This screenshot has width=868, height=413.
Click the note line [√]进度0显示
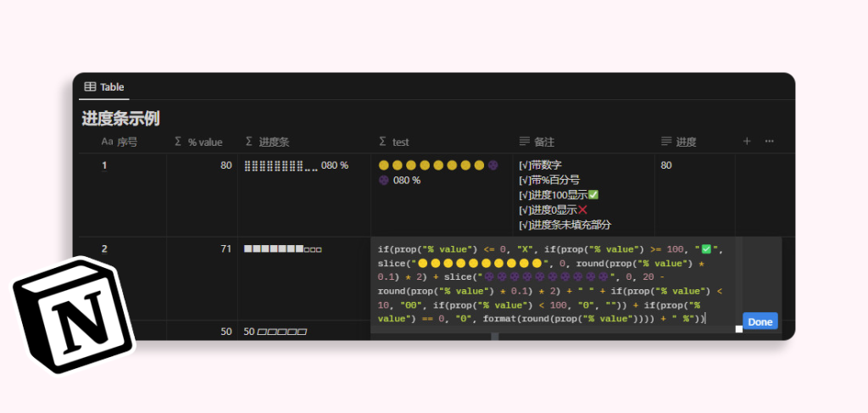point(553,209)
